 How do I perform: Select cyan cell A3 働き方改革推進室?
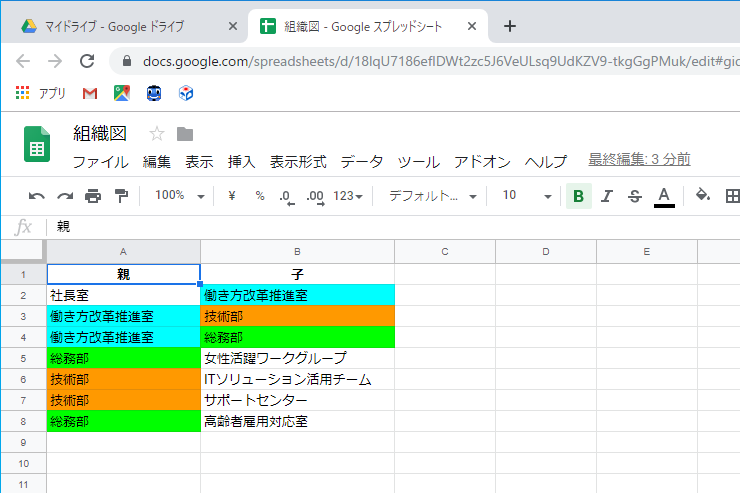coord(124,317)
